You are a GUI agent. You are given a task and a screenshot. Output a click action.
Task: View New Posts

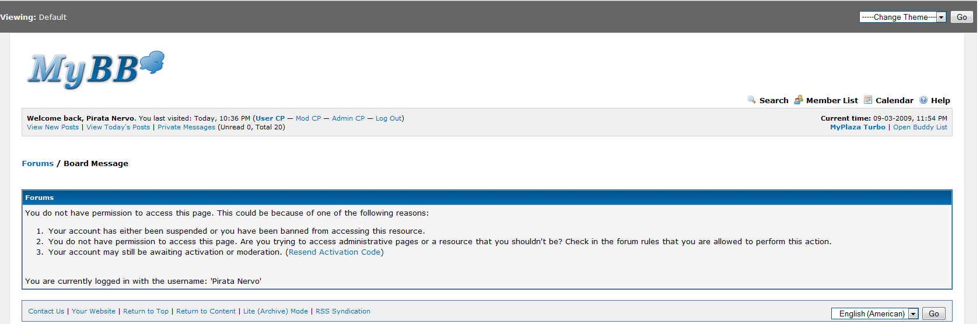(x=52, y=127)
